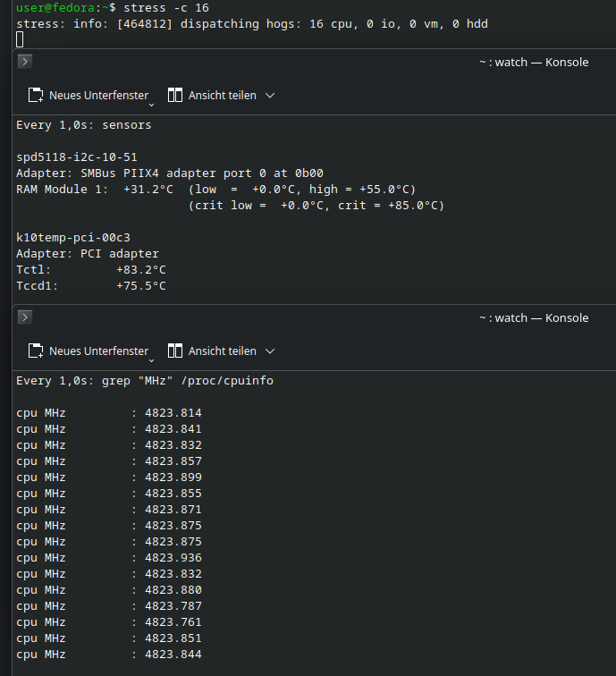Open small arrow under Neues Unterfenster, cpuinfo window
The height and width of the screenshot is (676, 616).
click(x=151, y=360)
